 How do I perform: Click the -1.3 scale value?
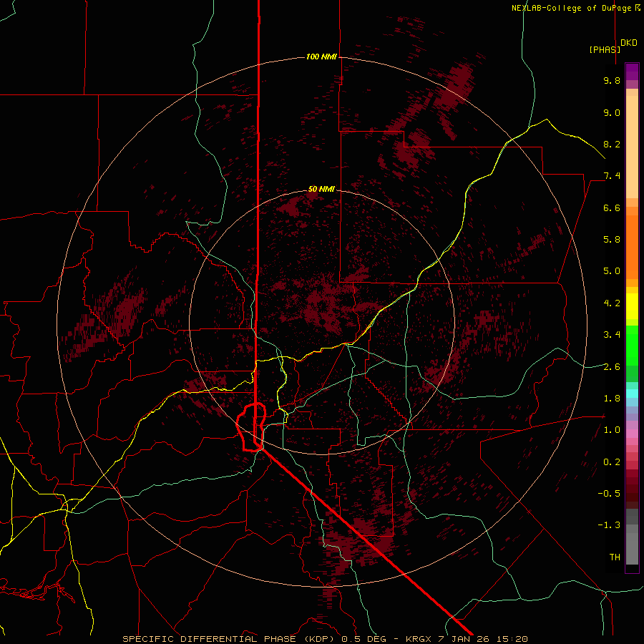[x=609, y=525]
